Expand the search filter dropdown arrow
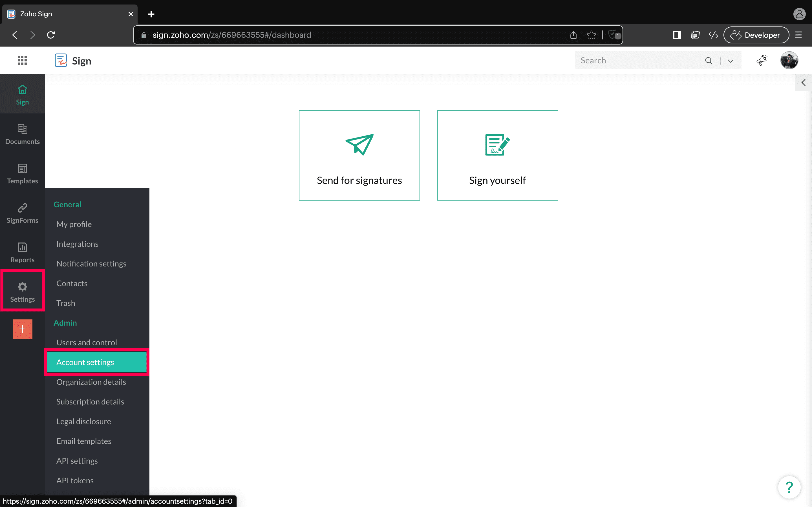 731,61
